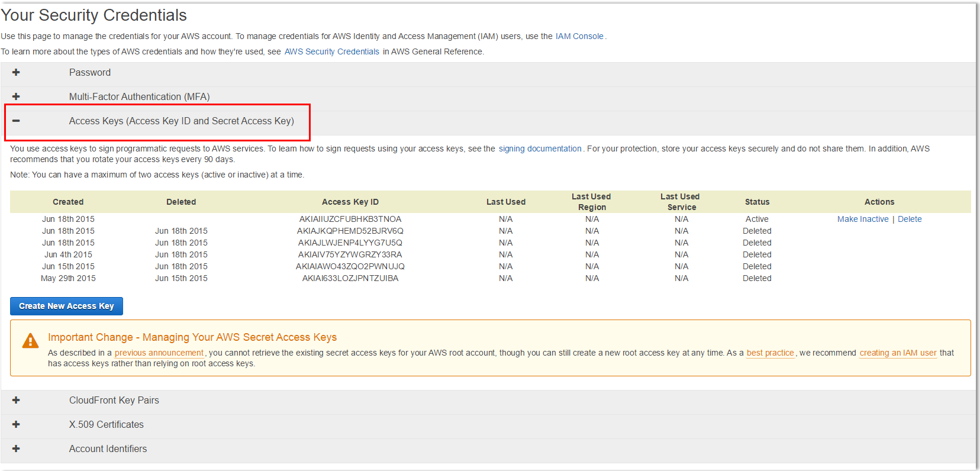980x471 pixels.
Task: Expand the Password section plus icon
Action: [x=16, y=72]
